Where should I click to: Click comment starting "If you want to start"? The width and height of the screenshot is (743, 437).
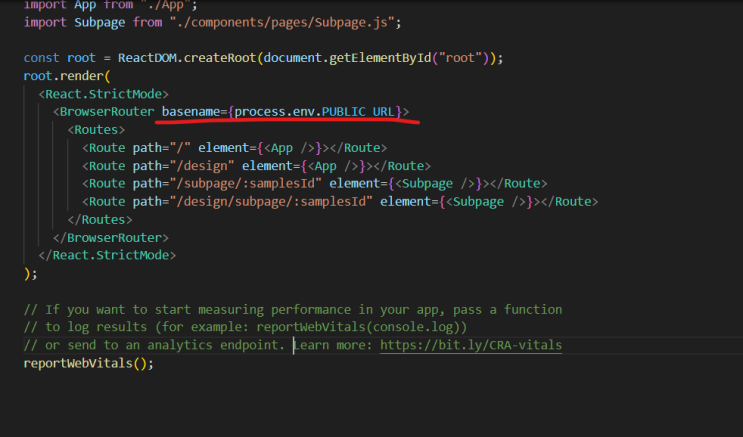[293, 310]
